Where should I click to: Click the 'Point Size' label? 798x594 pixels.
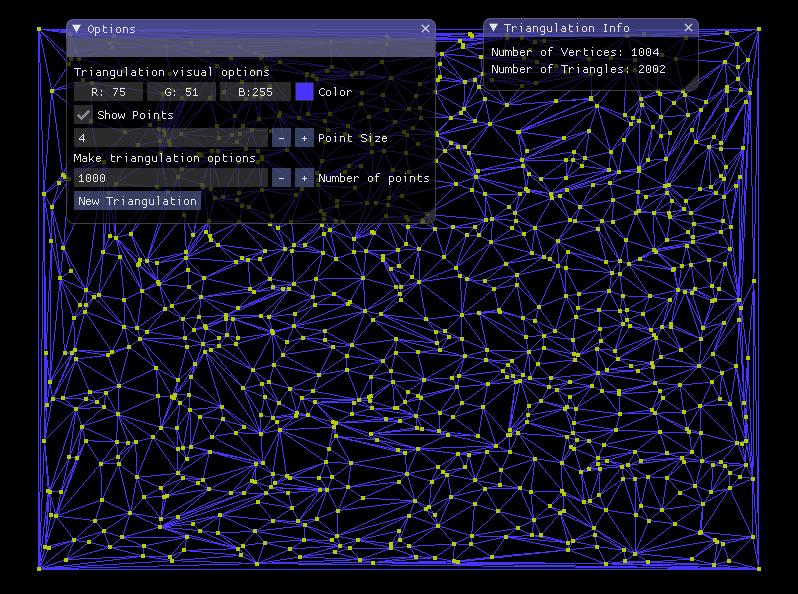click(353, 138)
